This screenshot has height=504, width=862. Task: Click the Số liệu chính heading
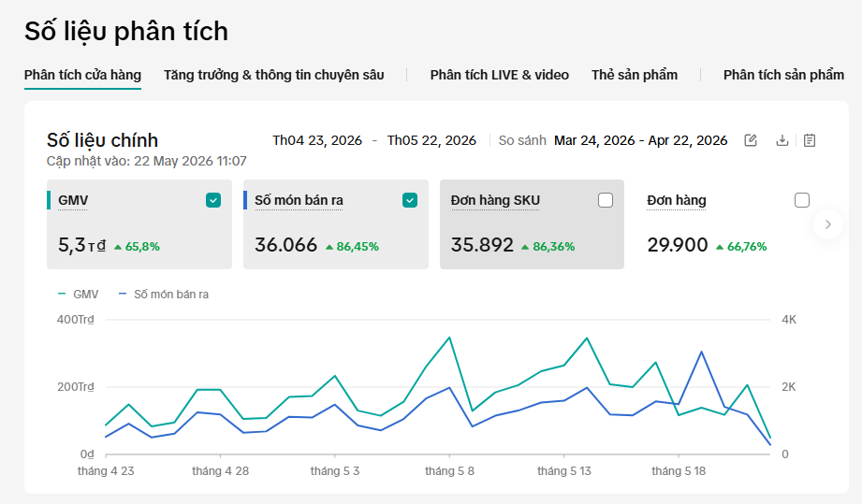102,140
